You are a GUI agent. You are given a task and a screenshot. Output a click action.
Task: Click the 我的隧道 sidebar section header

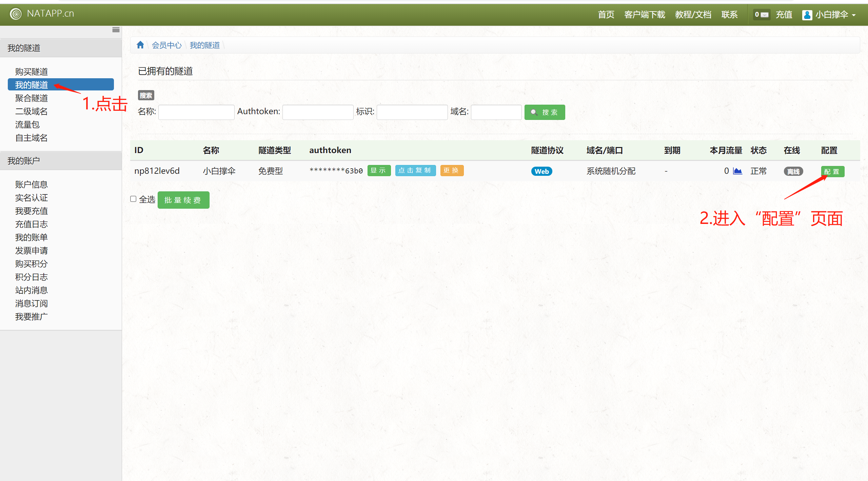(x=61, y=48)
